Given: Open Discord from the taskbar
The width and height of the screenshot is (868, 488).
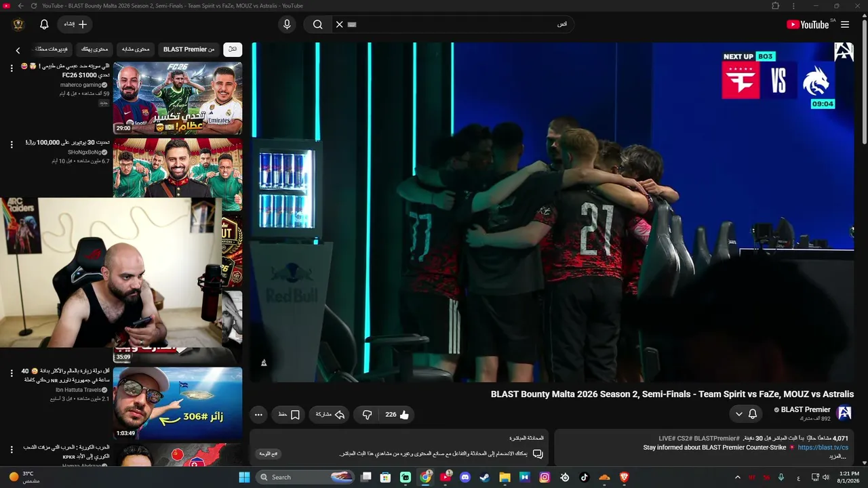Looking at the screenshot, I should [x=465, y=477].
